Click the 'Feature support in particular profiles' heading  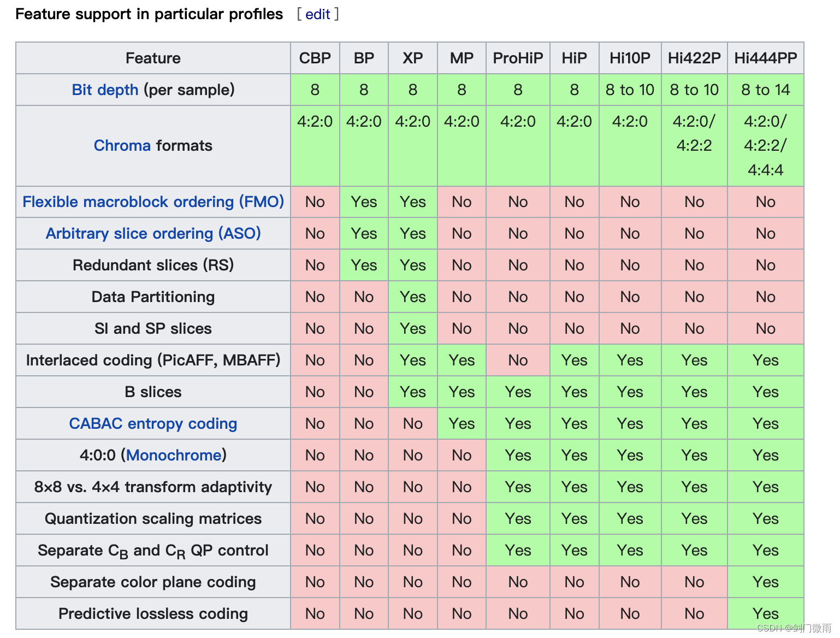tap(149, 14)
